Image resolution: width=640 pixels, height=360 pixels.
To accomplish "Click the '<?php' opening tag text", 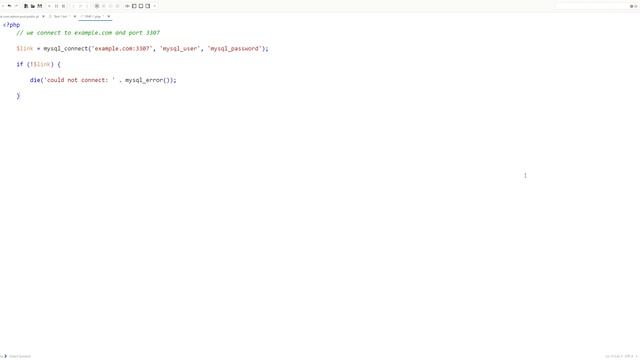I will coord(11,25).
